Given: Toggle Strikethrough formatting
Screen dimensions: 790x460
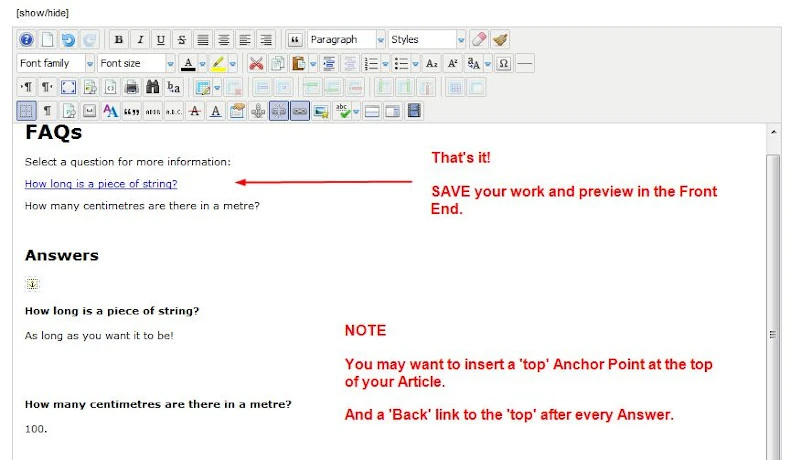Looking at the screenshot, I should coord(182,39).
